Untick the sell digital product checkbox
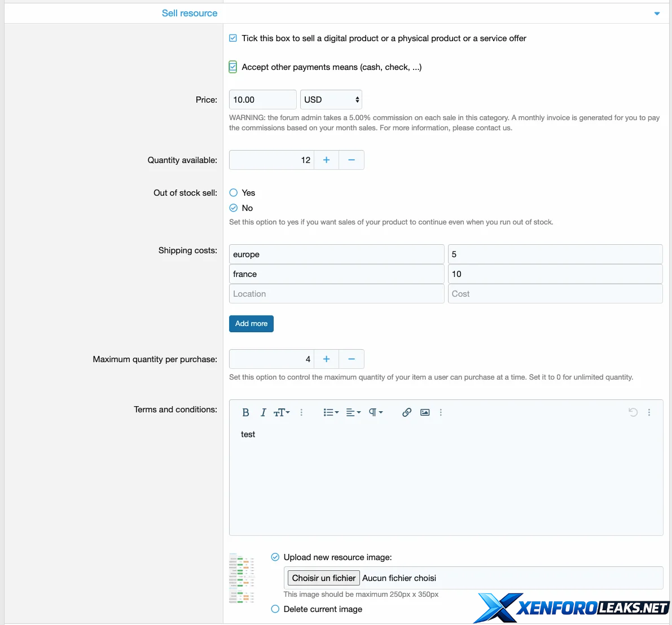This screenshot has height=625, width=672. tap(233, 38)
